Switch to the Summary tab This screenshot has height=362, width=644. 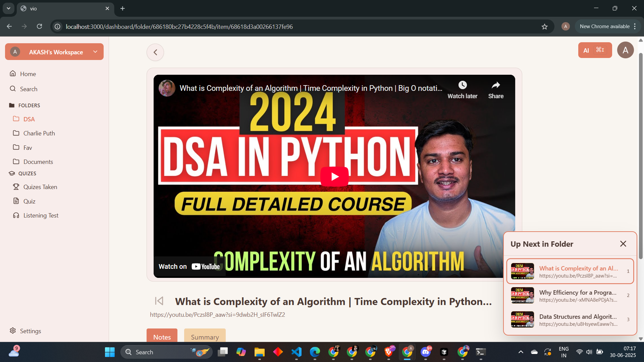click(205, 337)
